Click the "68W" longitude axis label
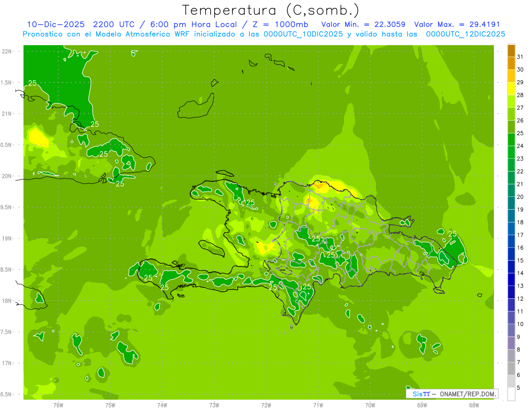 point(474,405)
